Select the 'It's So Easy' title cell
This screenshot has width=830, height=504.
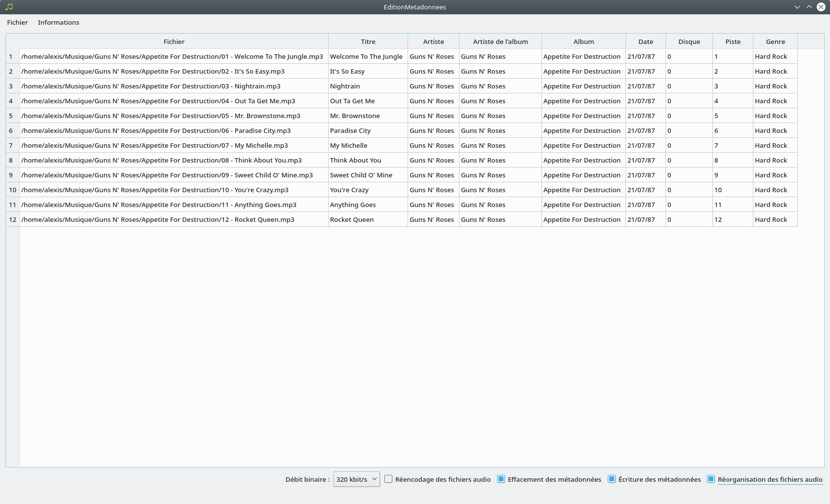tap(368, 71)
